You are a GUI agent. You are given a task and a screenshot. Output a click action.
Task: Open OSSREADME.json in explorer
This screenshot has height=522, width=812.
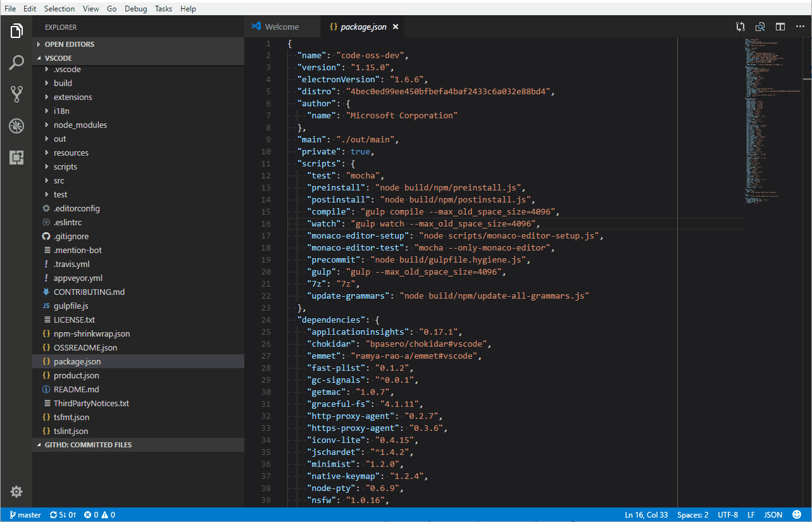coord(138,347)
